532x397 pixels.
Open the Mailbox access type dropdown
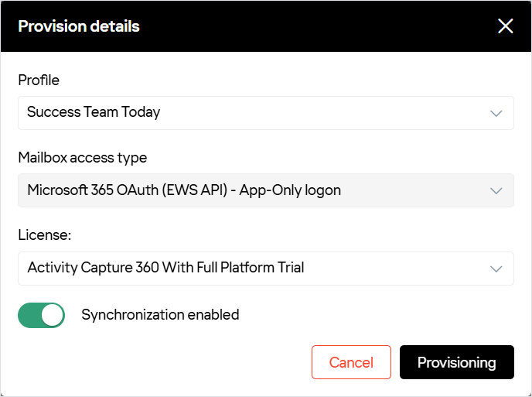point(266,190)
